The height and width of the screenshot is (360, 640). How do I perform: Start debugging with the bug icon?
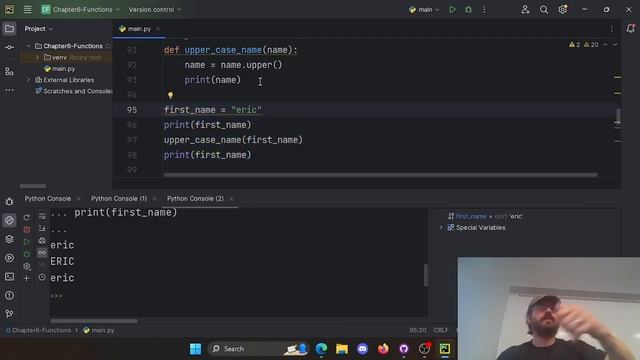tap(468, 9)
